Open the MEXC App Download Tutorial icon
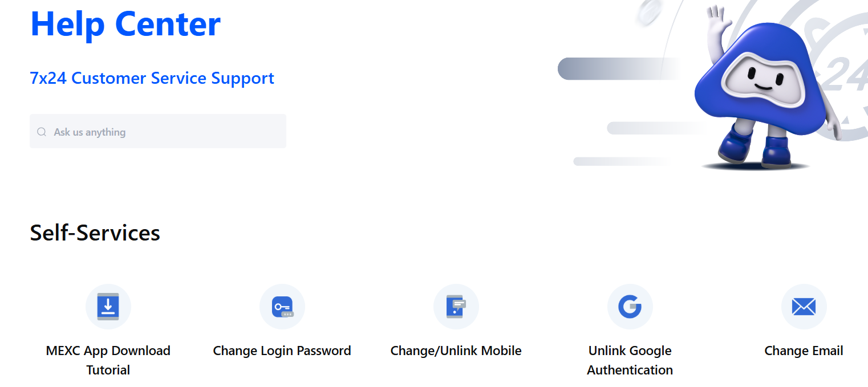This screenshot has width=868, height=387. (108, 307)
